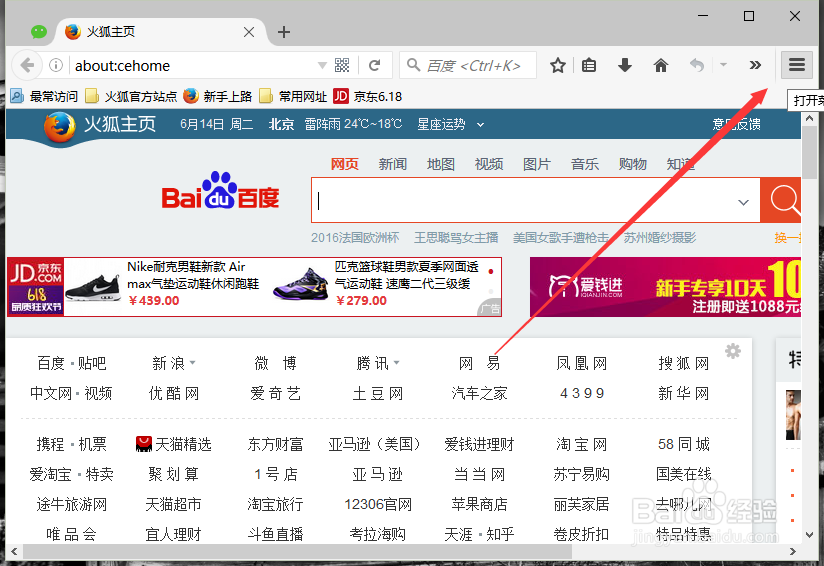Click the horizontal scrollbar thumb
The height and width of the screenshot is (566, 824).
click(x=297, y=551)
